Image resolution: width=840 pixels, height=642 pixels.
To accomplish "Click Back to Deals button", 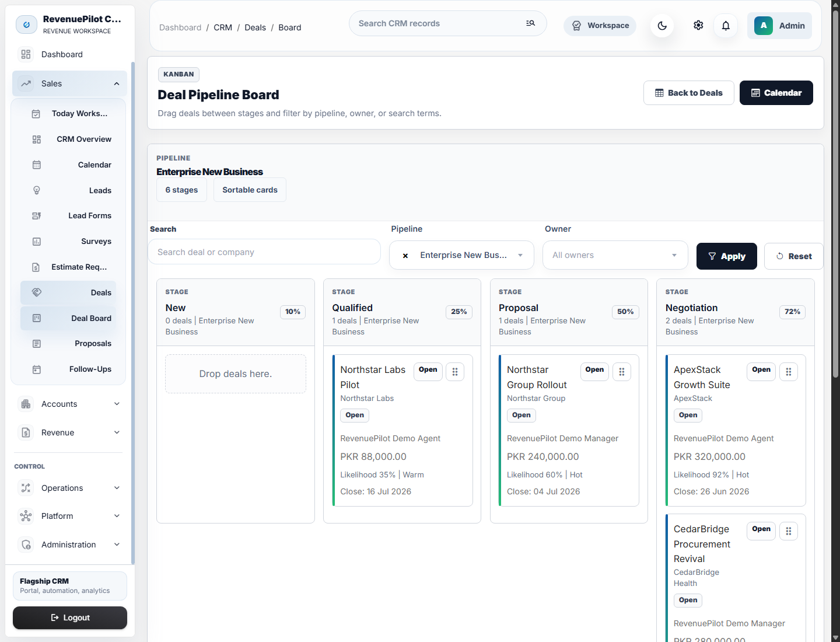I will (689, 93).
